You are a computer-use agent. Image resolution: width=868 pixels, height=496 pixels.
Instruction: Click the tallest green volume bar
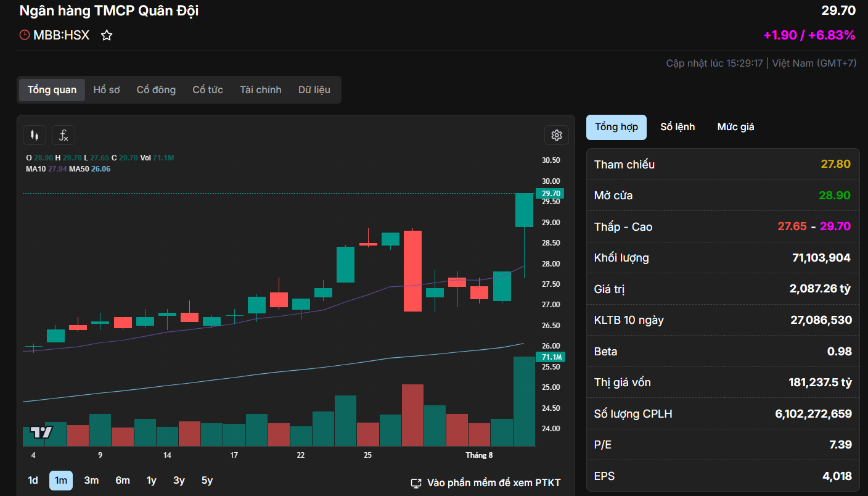coord(524,402)
